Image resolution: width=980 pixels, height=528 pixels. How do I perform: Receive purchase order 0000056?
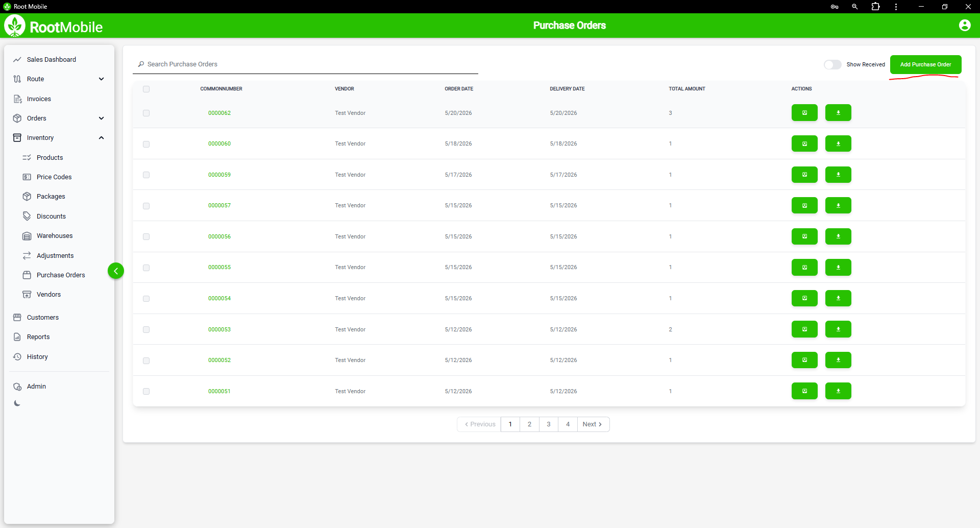(804, 236)
